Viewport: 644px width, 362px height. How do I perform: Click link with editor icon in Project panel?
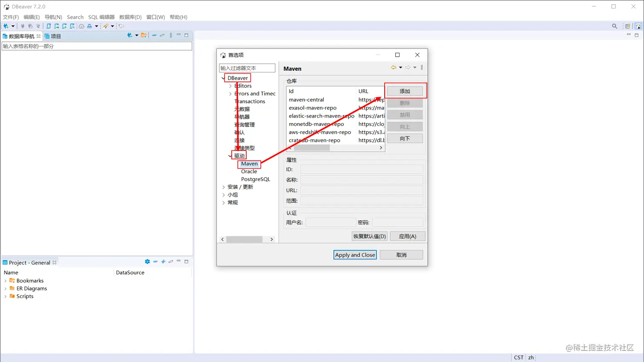pyautogui.click(x=171, y=261)
